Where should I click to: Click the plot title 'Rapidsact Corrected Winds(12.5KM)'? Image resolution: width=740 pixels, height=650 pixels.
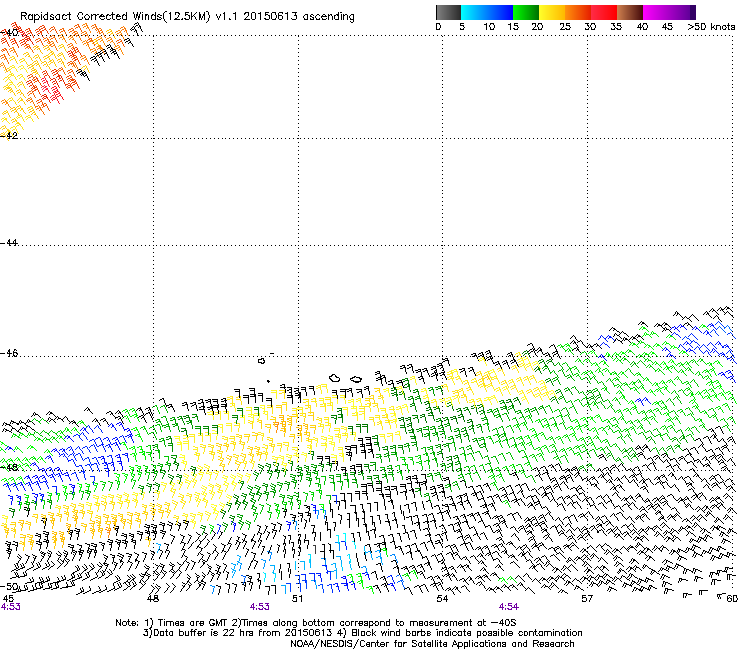coord(115,17)
